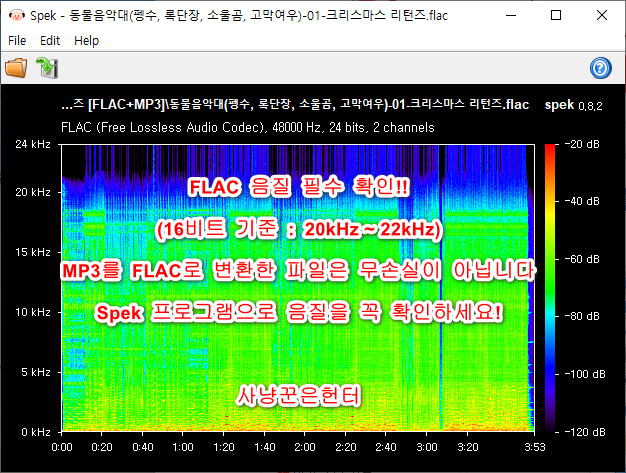This screenshot has width=626, height=473.
Task: Click the -80 dB scale label
Action: click(x=582, y=316)
